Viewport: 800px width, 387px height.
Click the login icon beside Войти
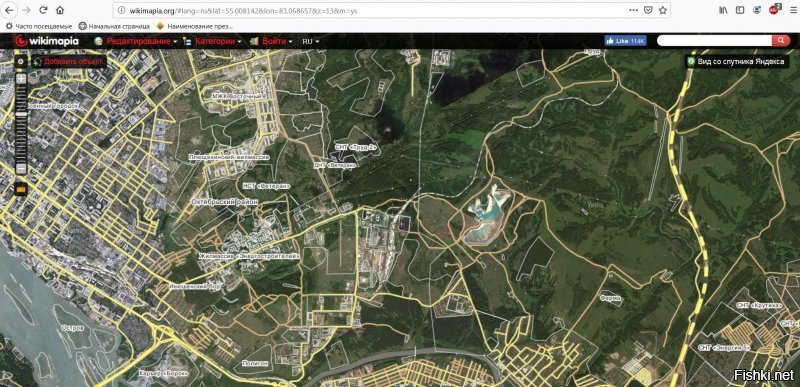coord(254,41)
